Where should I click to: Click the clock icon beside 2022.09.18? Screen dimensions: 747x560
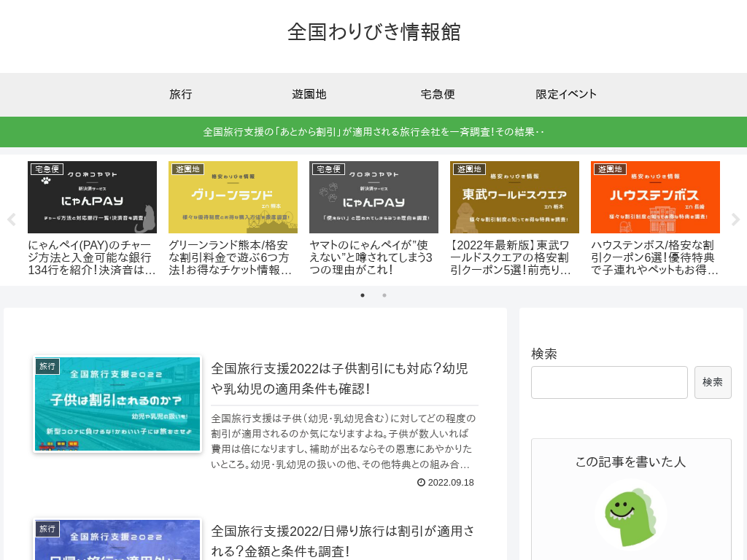coord(421,483)
